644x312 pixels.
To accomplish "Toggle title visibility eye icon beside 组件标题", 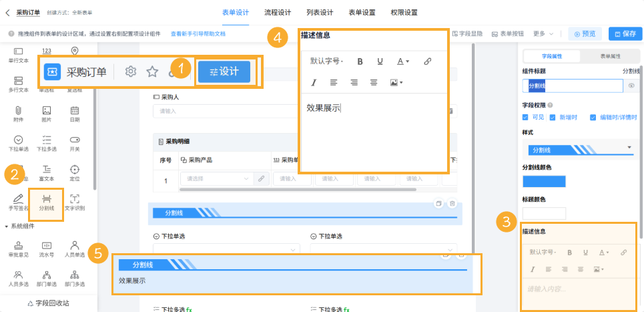I will coord(631,86).
